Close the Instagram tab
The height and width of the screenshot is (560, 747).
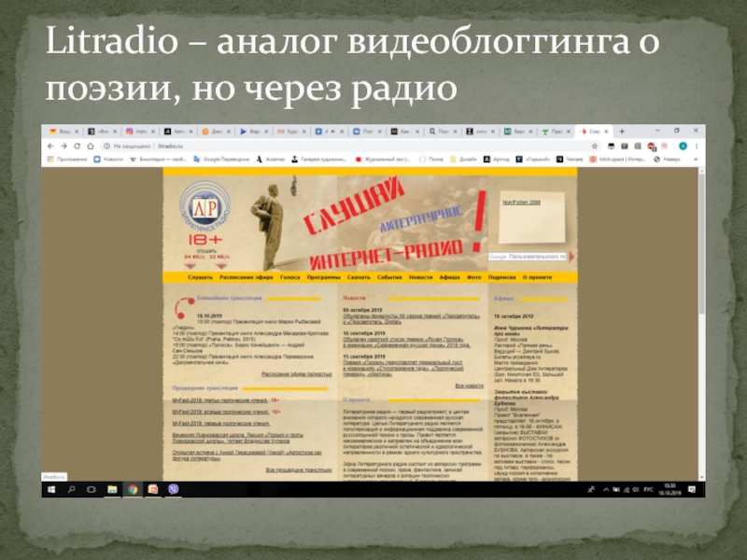[x=153, y=132]
